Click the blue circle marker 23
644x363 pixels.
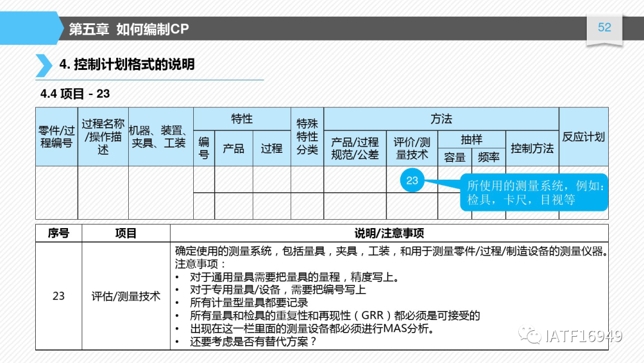412,180
